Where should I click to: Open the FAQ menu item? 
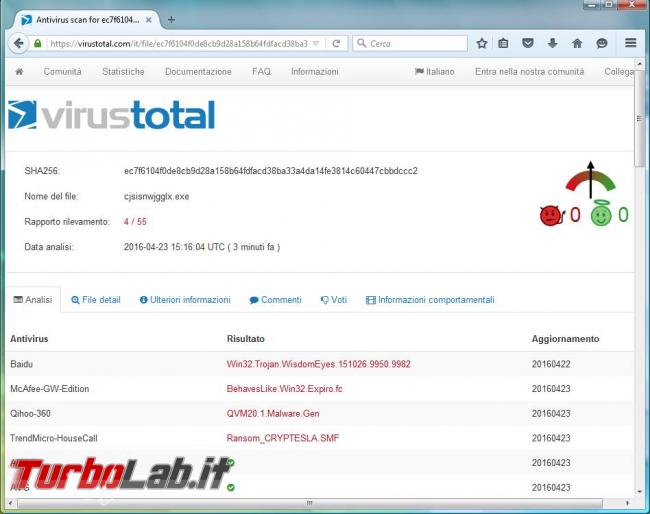[261, 72]
